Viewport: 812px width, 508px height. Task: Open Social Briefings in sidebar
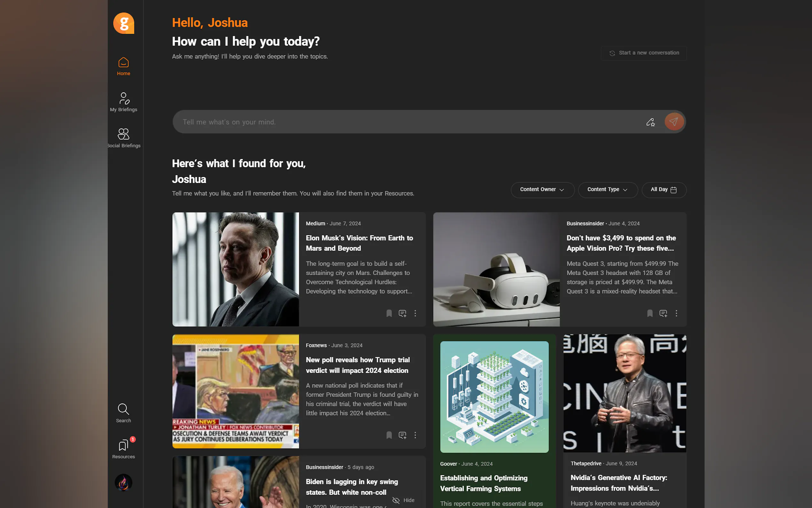point(123,138)
